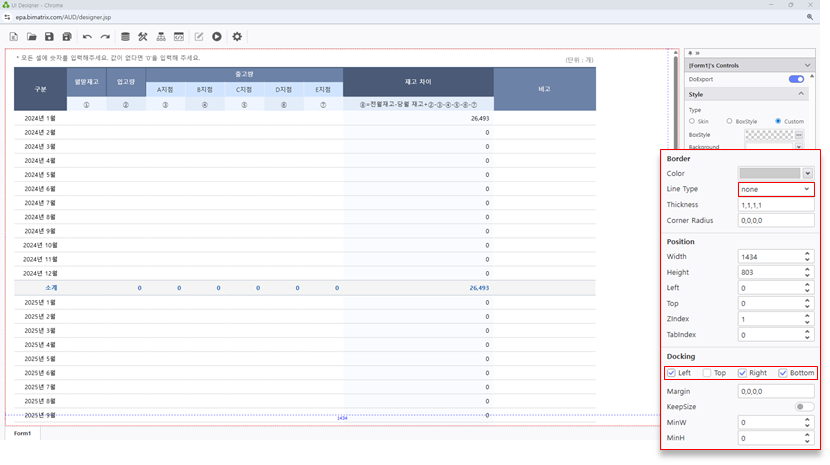Select the A지점 column header

(165, 90)
